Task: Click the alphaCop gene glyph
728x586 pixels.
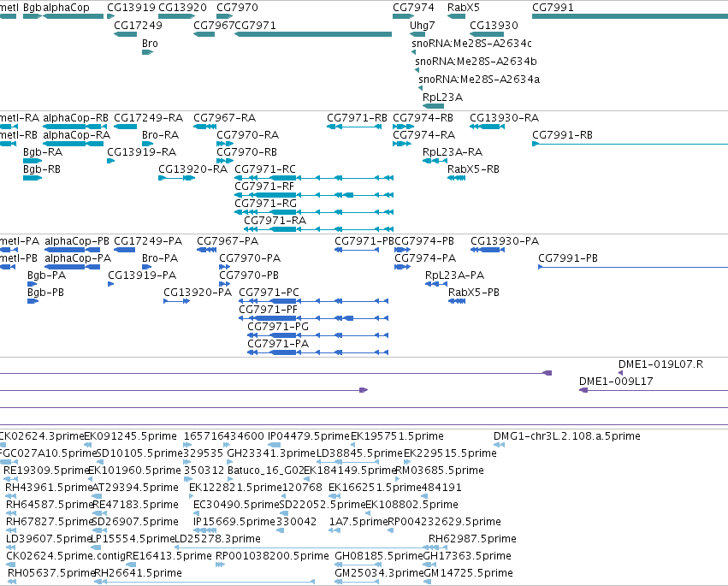Action: (74, 16)
